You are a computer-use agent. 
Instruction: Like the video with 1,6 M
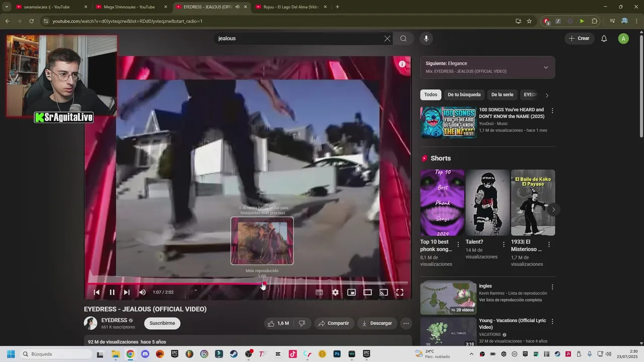pyautogui.click(x=279, y=323)
